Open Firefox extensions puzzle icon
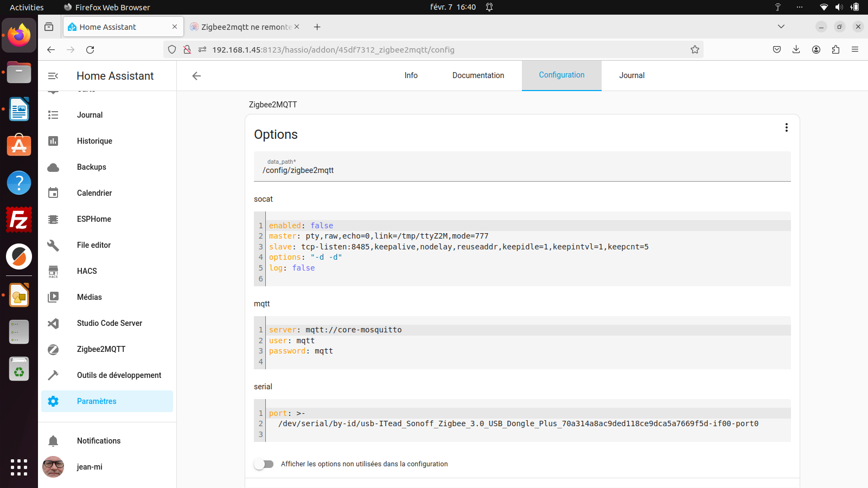The width and height of the screenshot is (868, 488). click(x=835, y=49)
